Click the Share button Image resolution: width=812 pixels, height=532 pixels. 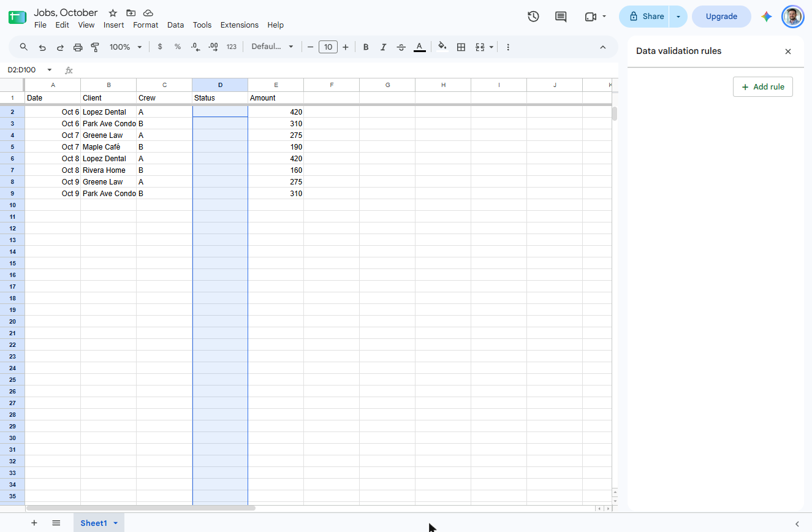(x=645, y=17)
